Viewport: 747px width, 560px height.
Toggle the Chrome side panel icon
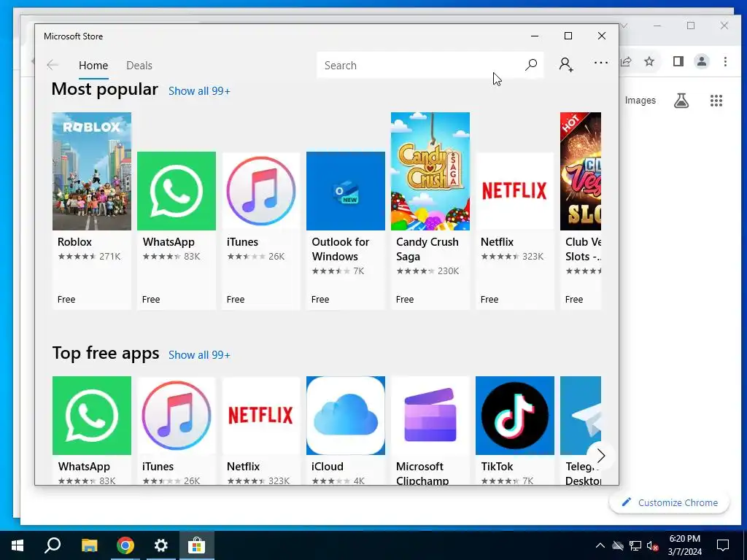(678, 61)
